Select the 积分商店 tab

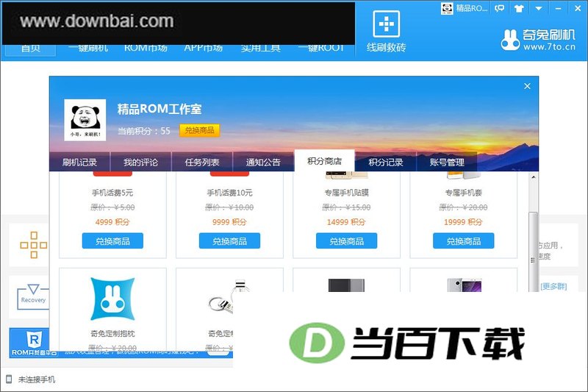[x=324, y=161]
